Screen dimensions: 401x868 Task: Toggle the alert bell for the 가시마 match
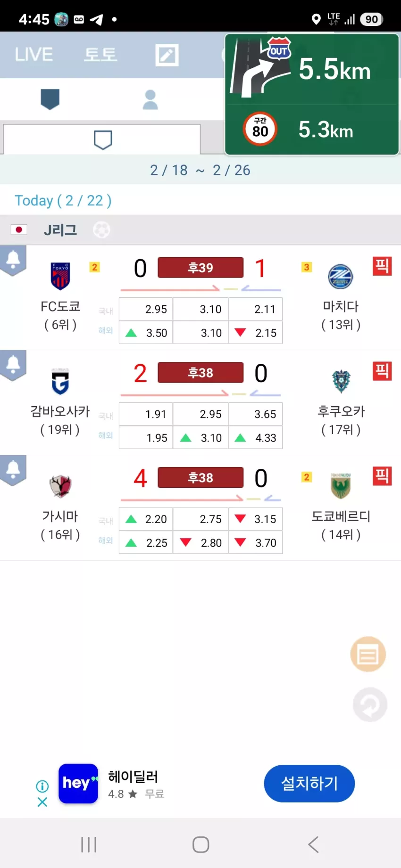[13, 470]
